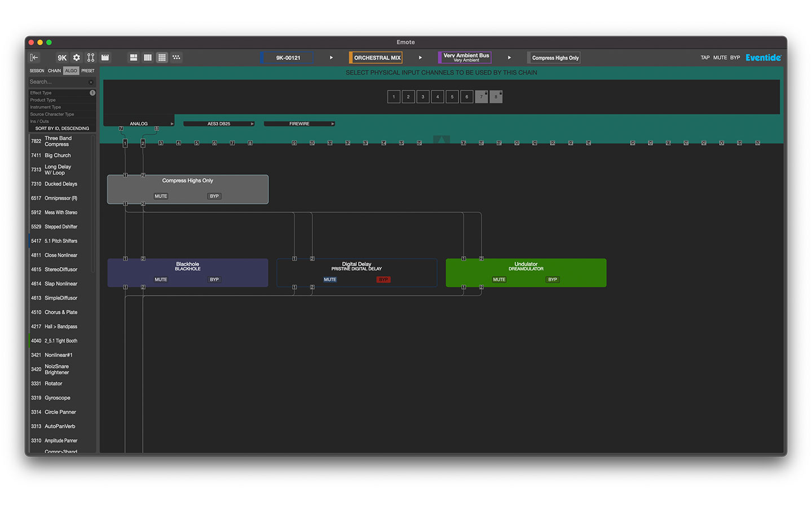
Task: Select the grid layout view icon
Action: 162,58
